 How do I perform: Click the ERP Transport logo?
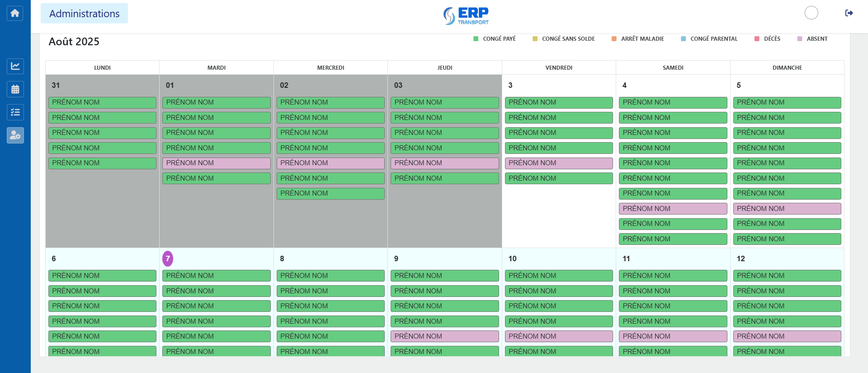click(466, 16)
